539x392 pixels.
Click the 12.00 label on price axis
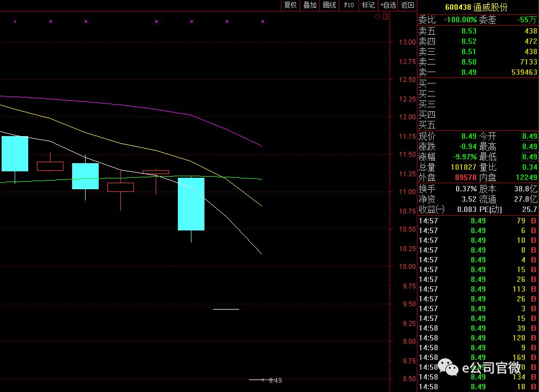click(407, 117)
